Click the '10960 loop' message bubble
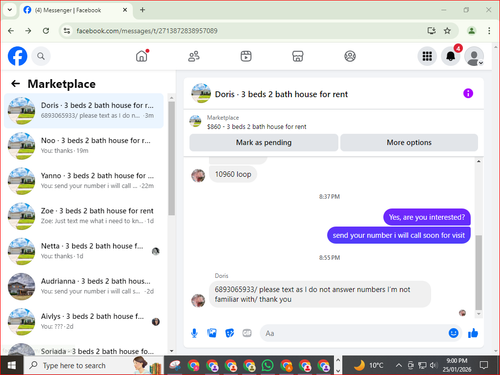Image resolution: width=500 pixels, height=375 pixels. (233, 174)
